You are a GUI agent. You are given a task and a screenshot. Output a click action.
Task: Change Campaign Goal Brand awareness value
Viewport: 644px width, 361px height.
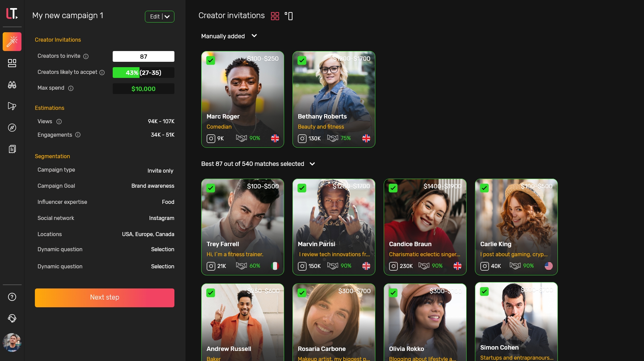(x=153, y=186)
